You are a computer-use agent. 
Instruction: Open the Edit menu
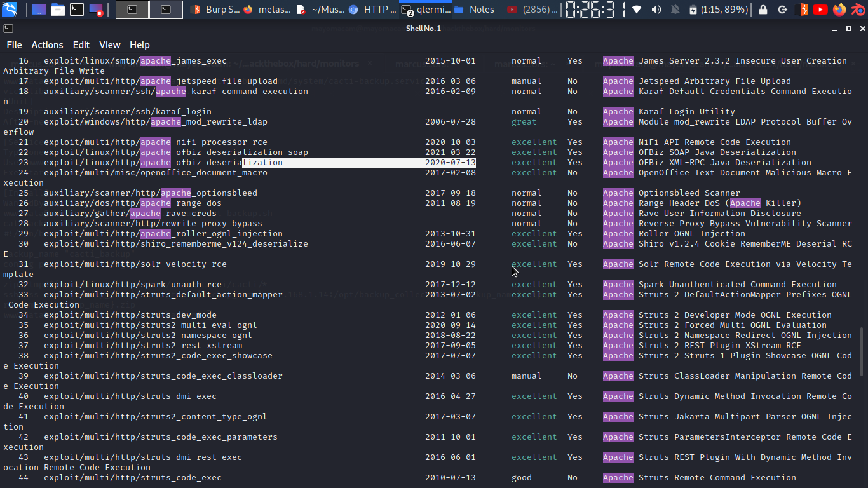(81, 45)
